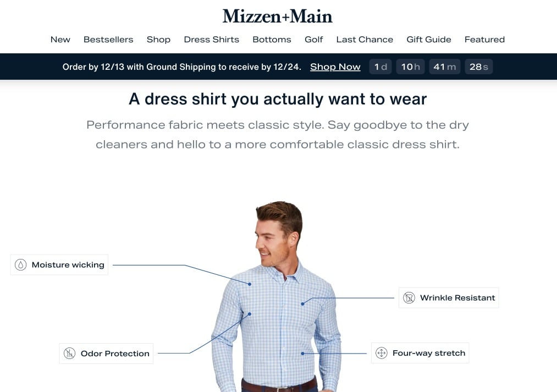The image size is (557, 392).
Task: Open the Gift Guide page
Action: pos(429,40)
